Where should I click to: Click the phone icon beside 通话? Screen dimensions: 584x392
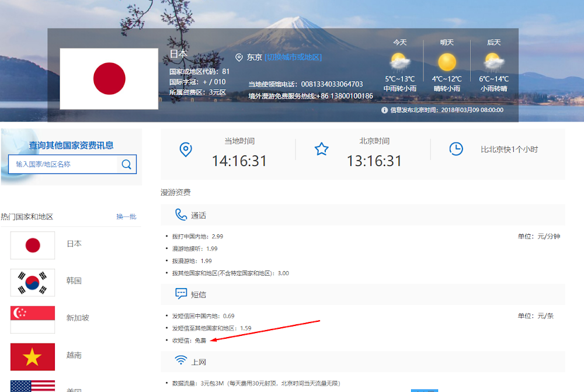(x=180, y=214)
